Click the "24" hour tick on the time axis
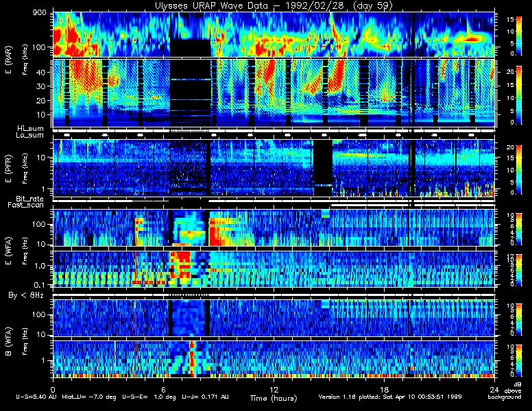The height and width of the screenshot is (411, 532). (494, 389)
